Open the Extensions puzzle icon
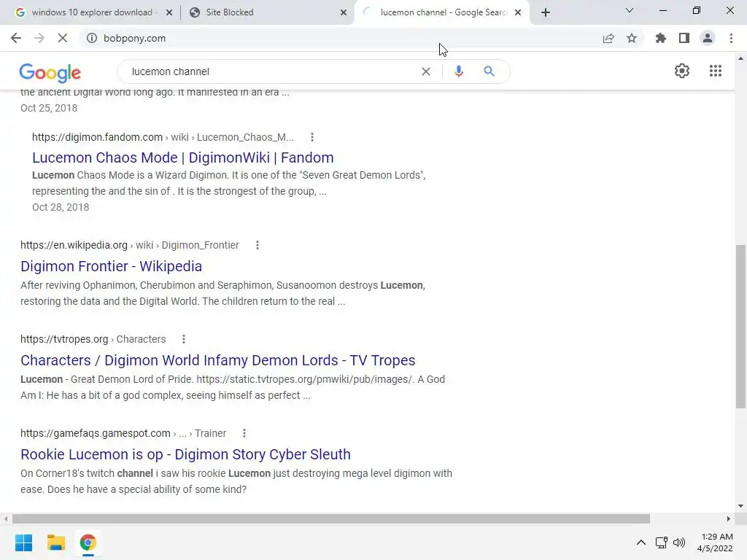 (x=661, y=38)
